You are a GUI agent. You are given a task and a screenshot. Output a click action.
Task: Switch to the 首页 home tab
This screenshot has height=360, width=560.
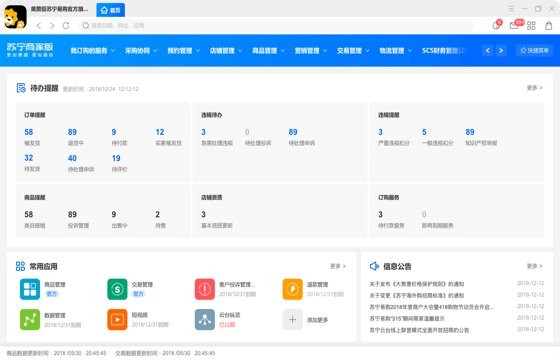[111, 10]
